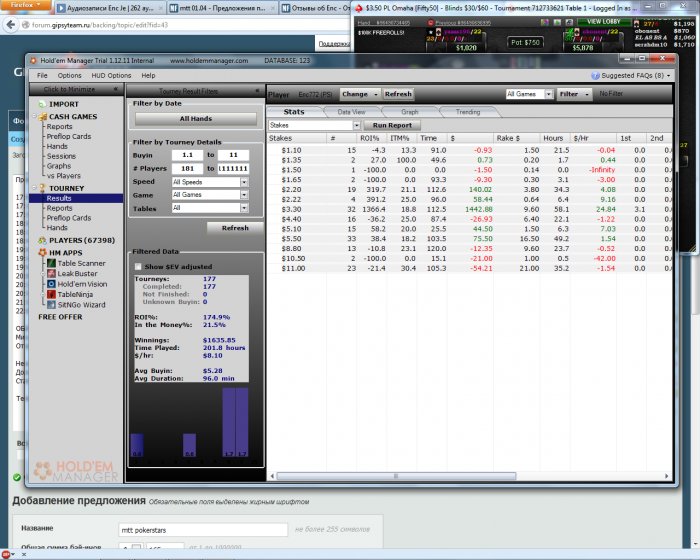Click the Suggested FAQs help icon

(595, 75)
